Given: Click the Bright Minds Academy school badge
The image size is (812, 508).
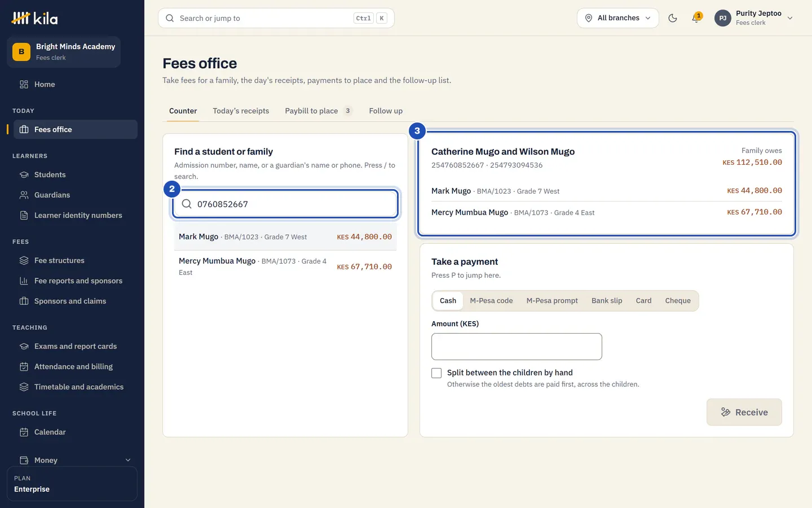Looking at the screenshot, I should pos(64,52).
